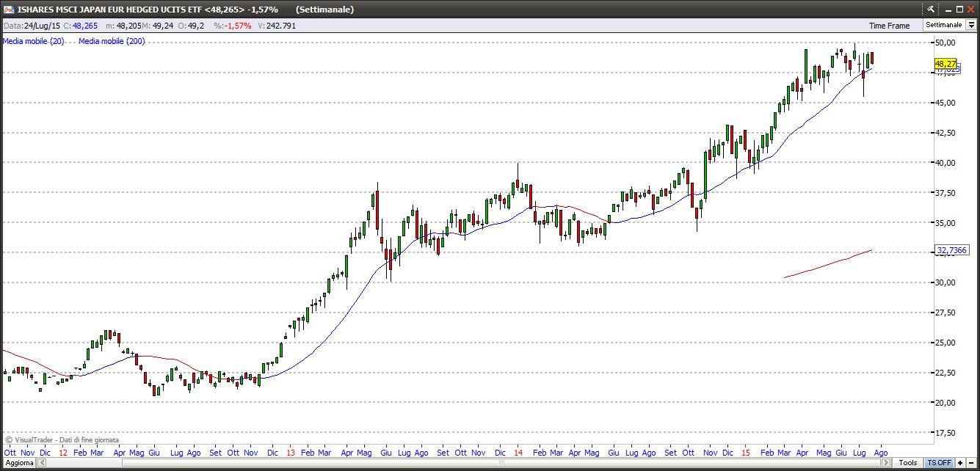Click the Aggiorna button

[x=18, y=463]
